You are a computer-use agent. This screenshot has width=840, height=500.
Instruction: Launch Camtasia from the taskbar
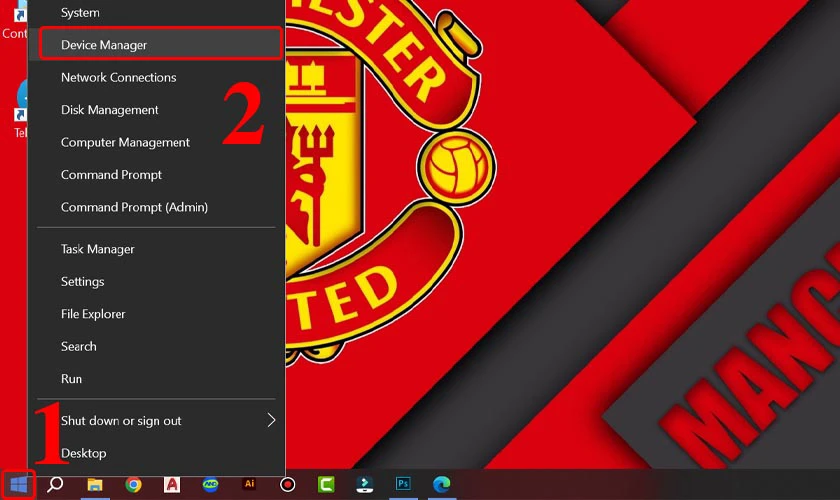point(326,484)
